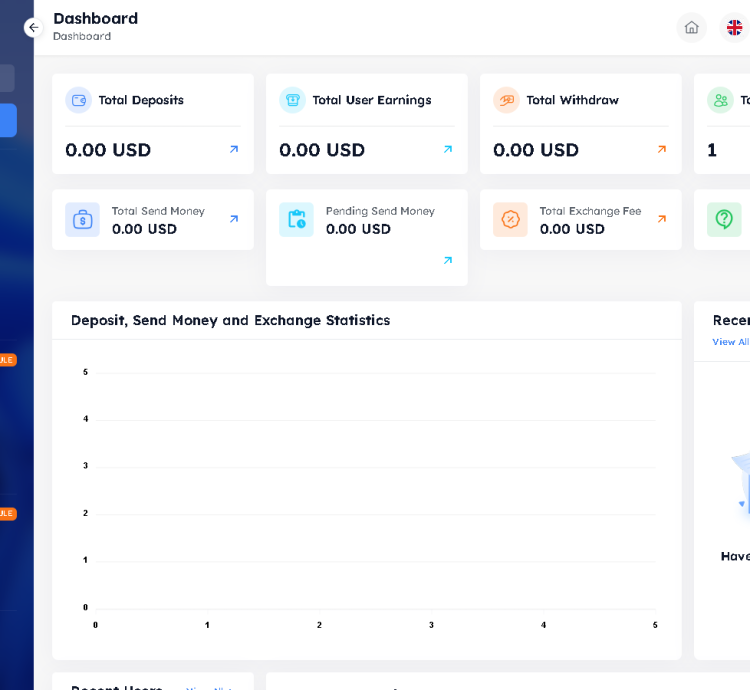Open the Total Send Money arrow link
This screenshot has height=690, width=750.
pos(234,219)
